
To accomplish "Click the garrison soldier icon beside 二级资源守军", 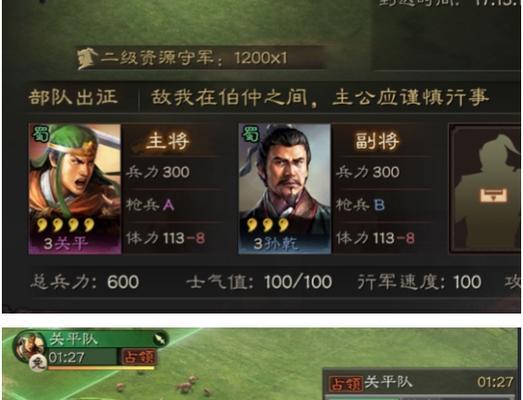I will (x=87, y=58).
